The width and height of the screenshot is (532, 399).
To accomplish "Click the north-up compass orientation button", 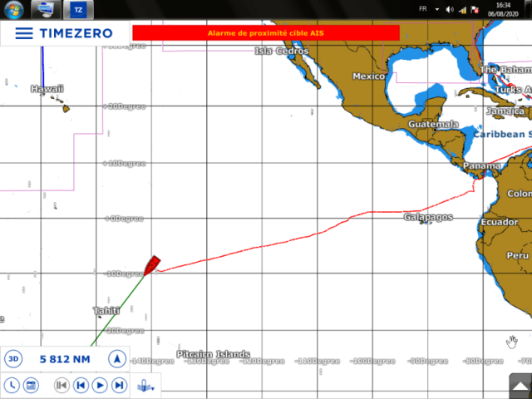I will pyautogui.click(x=118, y=359).
